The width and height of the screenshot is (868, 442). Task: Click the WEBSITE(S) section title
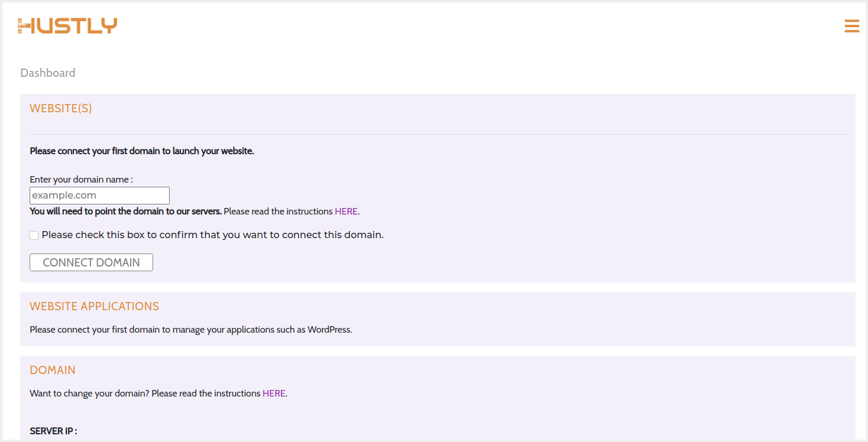pyautogui.click(x=61, y=109)
